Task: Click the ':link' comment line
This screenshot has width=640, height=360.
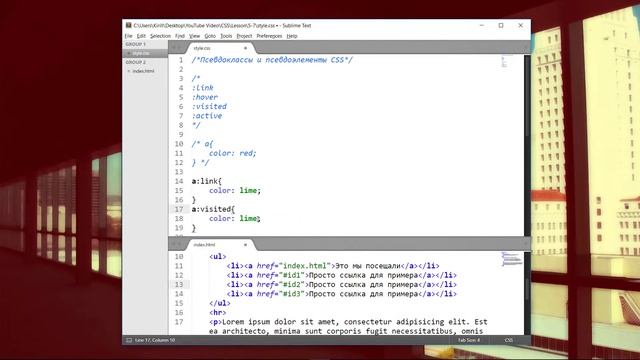Action: click(202, 88)
